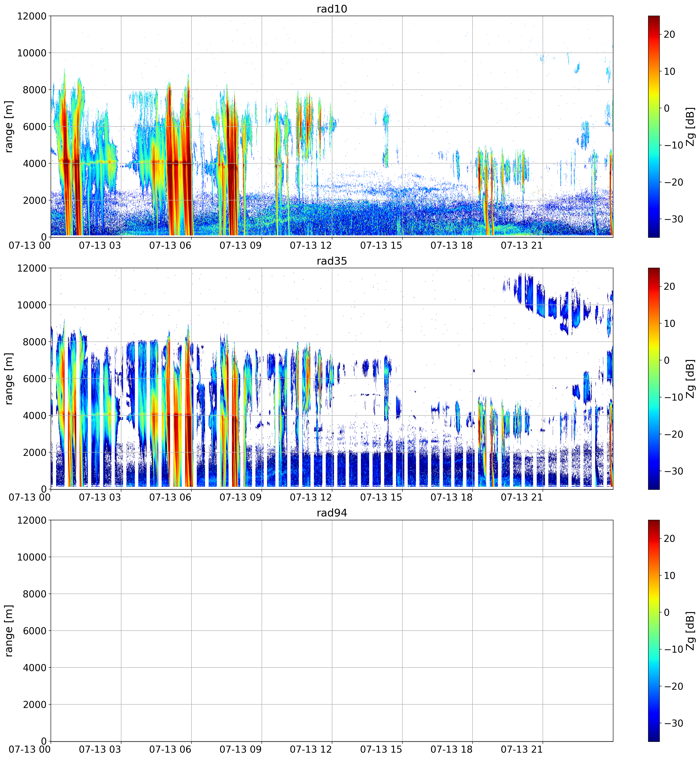Click the 07-13 00 tick under rad10
This screenshot has width=700, height=759.
(x=29, y=246)
